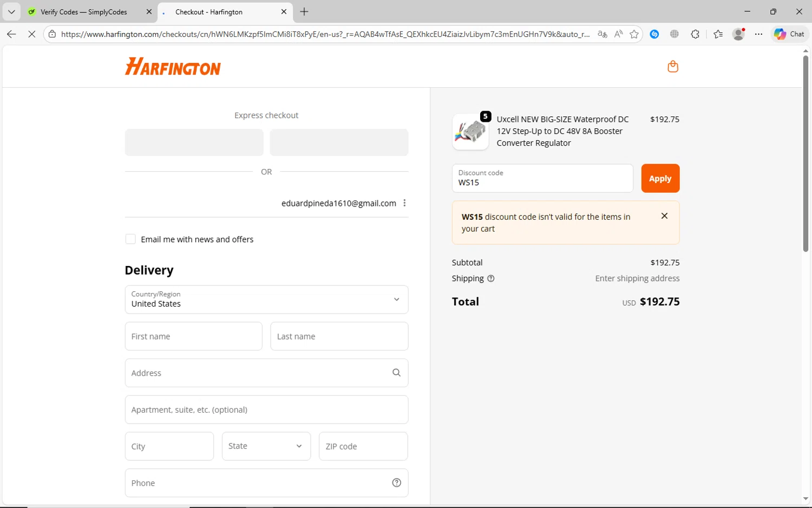The width and height of the screenshot is (812, 508).
Task: Dismiss the WS15 invalid code message
Action: (664, 216)
